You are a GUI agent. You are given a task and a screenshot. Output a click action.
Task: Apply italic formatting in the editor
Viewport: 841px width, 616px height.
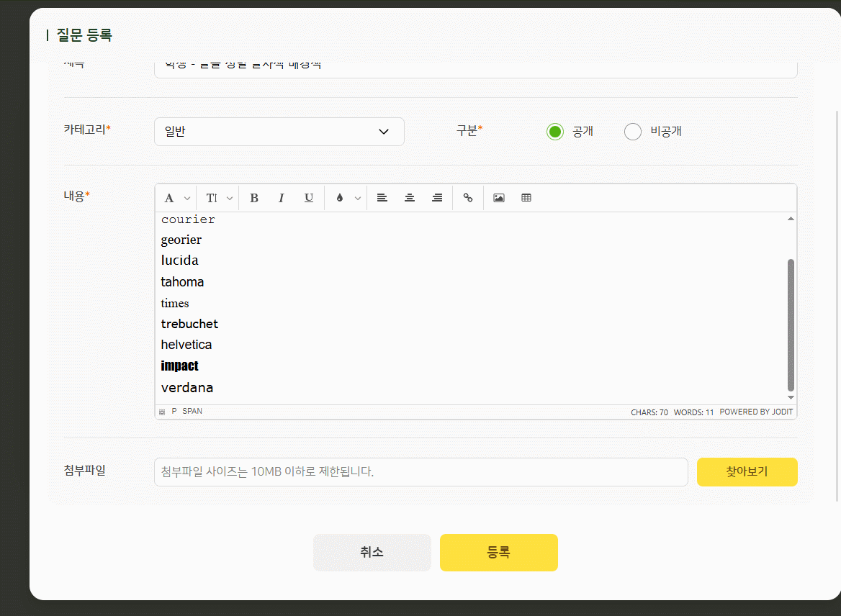tap(282, 198)
